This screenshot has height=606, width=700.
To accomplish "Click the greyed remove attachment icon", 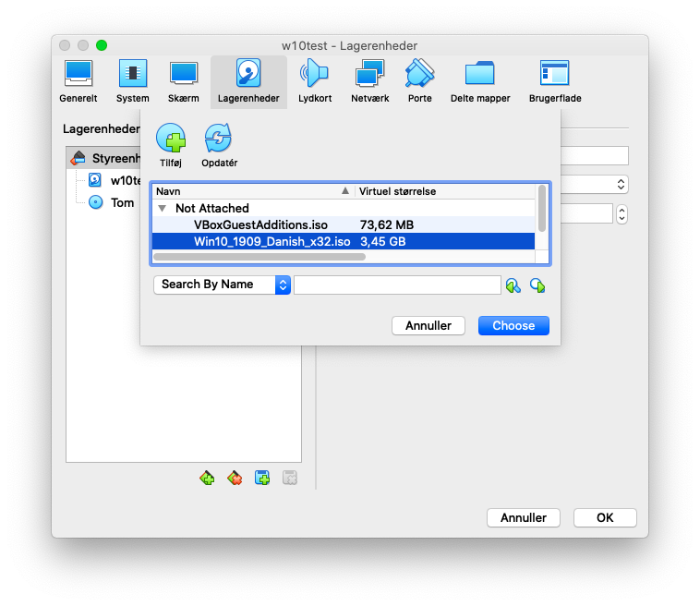I will (x=290, y=478).
